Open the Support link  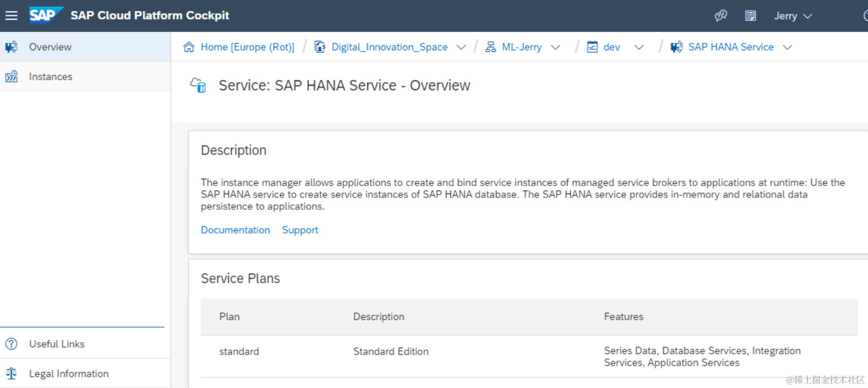[x=300, y=230]
